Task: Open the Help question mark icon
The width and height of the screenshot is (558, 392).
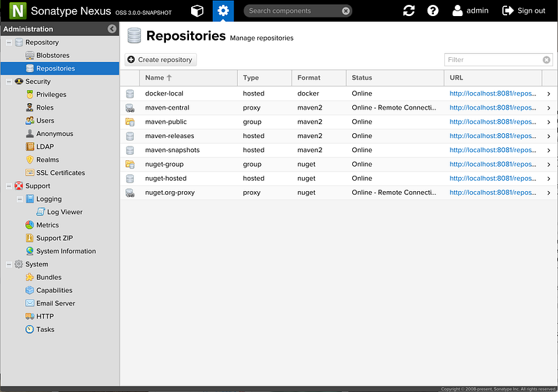Action: tap(432, 10)
